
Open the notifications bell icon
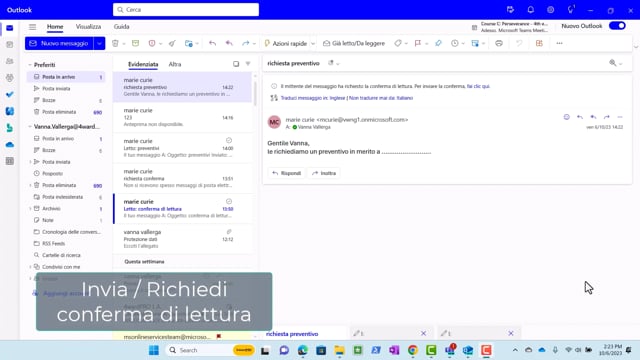531,10
